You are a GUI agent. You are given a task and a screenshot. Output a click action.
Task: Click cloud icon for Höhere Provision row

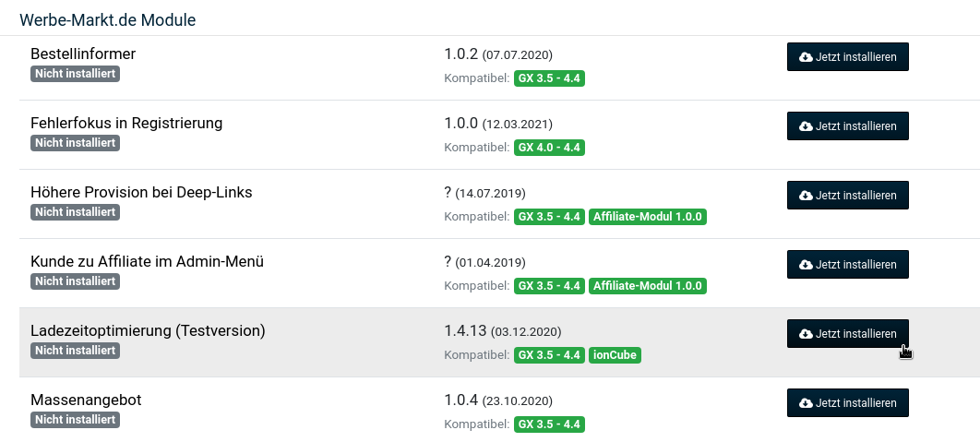click(x=807, y=196)
